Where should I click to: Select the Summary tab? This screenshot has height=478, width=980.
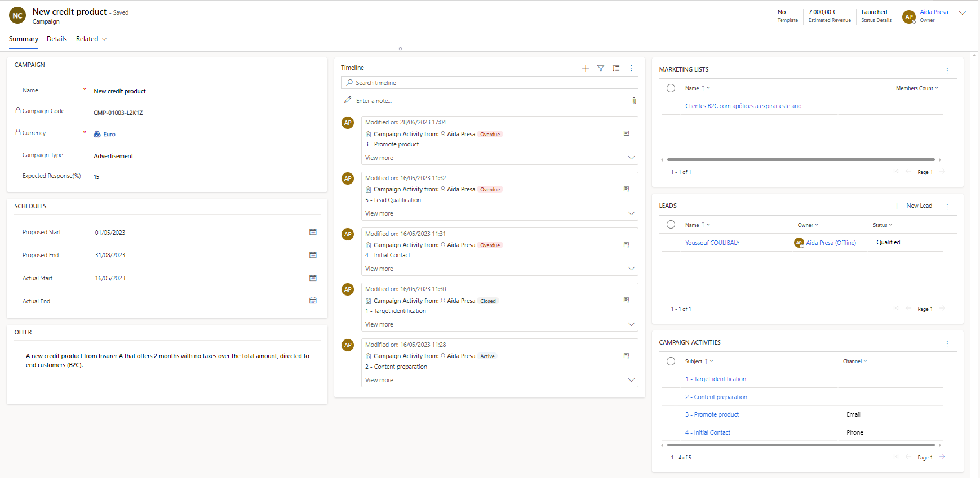pos(24,39)
